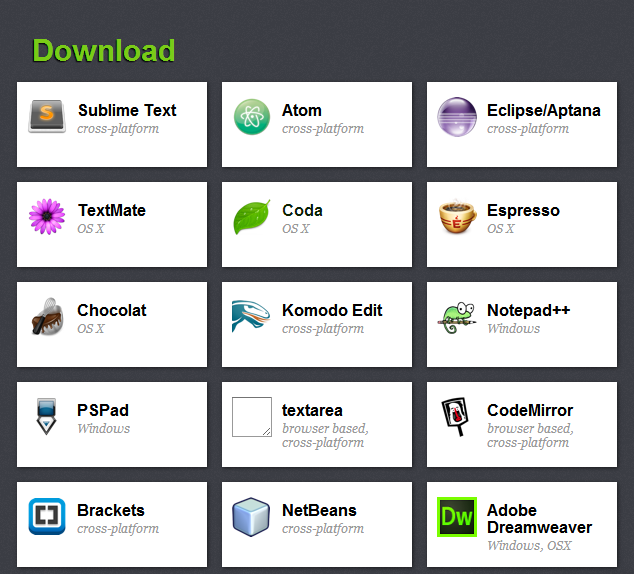The width and height of the screenshot is (634, 574).
Task: Click the green Download heading
Action: (104, 51)
